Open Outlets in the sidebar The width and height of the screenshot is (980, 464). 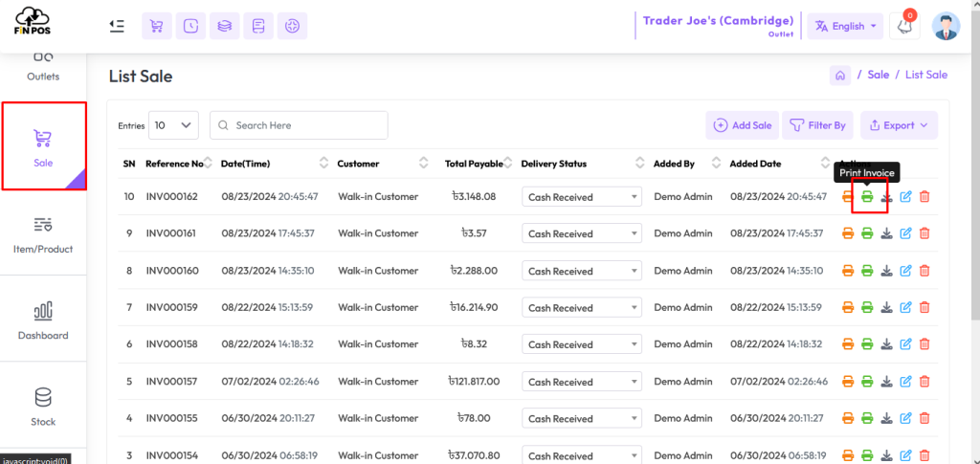[x=43, y=69]
